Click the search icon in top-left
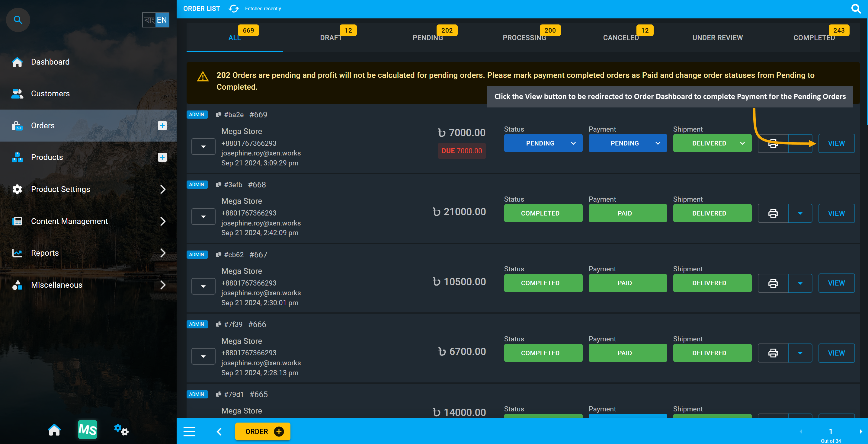The image size is (868, 444). [x=18, y=19]
